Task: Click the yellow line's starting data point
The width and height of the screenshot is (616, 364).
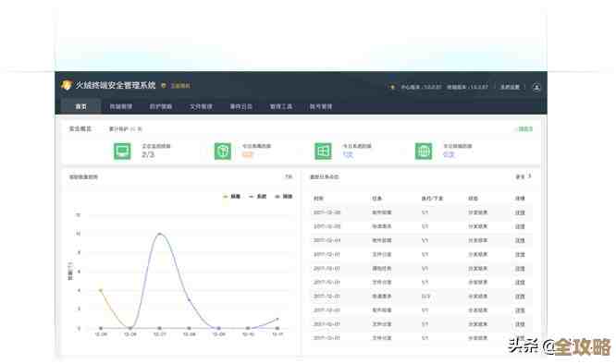Action: pyautogui.click(x=101, y=290)
